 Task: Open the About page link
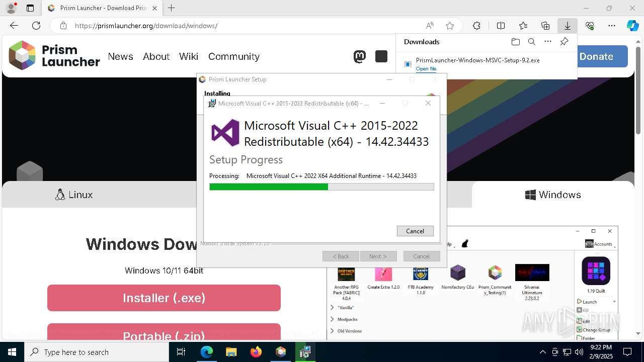click(x=156, y=56)
